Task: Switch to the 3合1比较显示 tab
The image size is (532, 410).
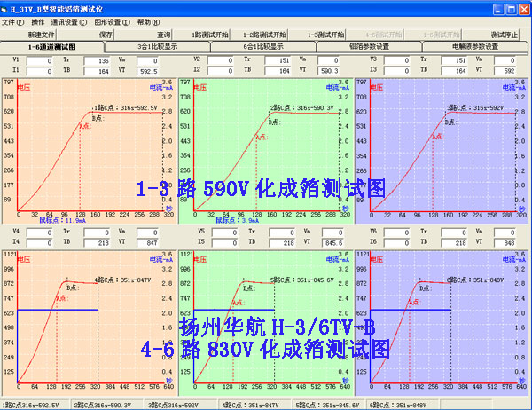Action: [x=158, y=47]
